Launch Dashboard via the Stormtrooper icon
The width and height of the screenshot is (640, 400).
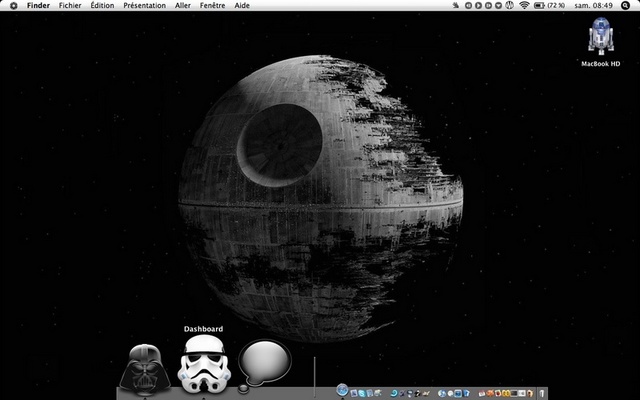203,367
